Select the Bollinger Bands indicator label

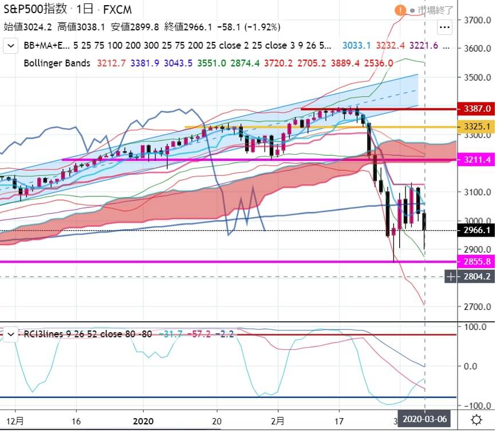[57, 63]
